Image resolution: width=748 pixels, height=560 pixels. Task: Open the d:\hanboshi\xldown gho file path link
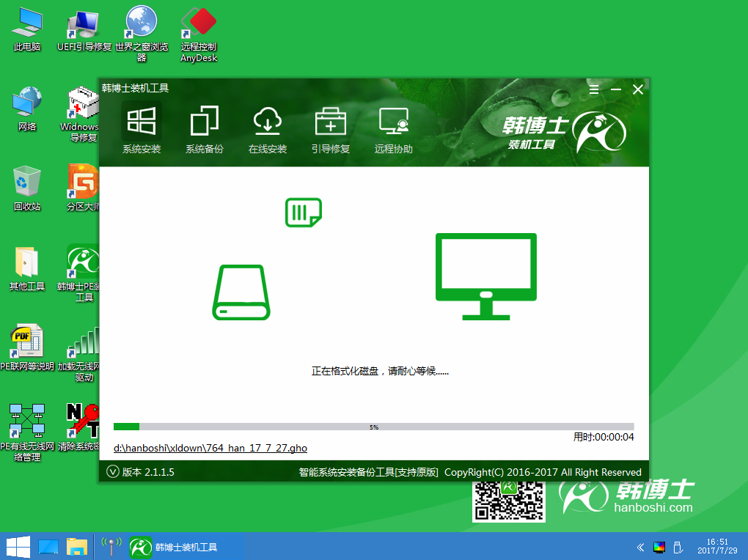coord(210,448)
